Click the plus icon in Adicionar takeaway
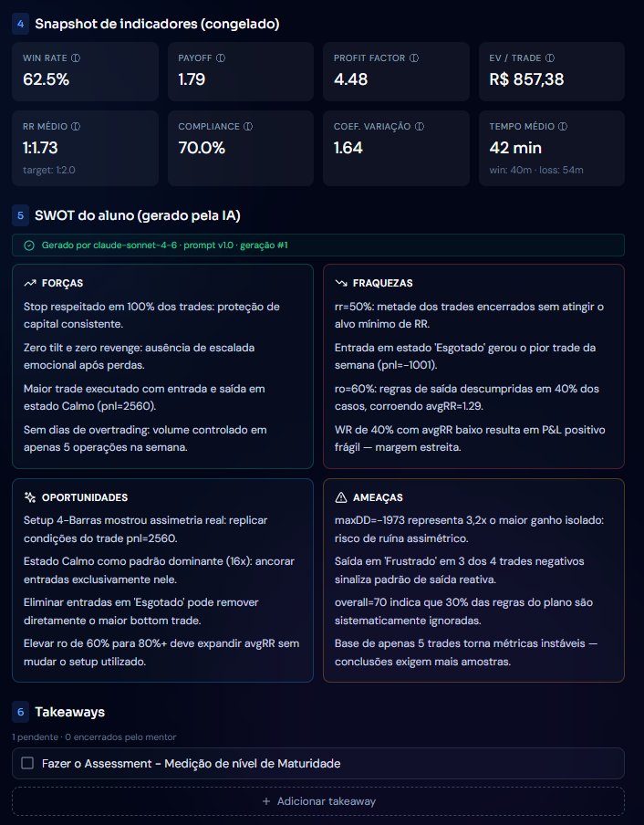This screenshot has width=644, height=825. pos(266,801)
